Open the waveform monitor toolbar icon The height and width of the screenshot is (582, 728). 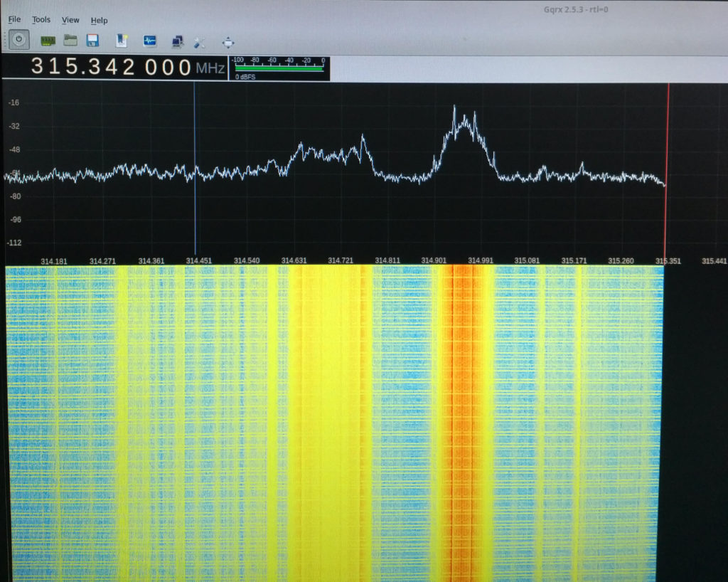click(150, 41)
